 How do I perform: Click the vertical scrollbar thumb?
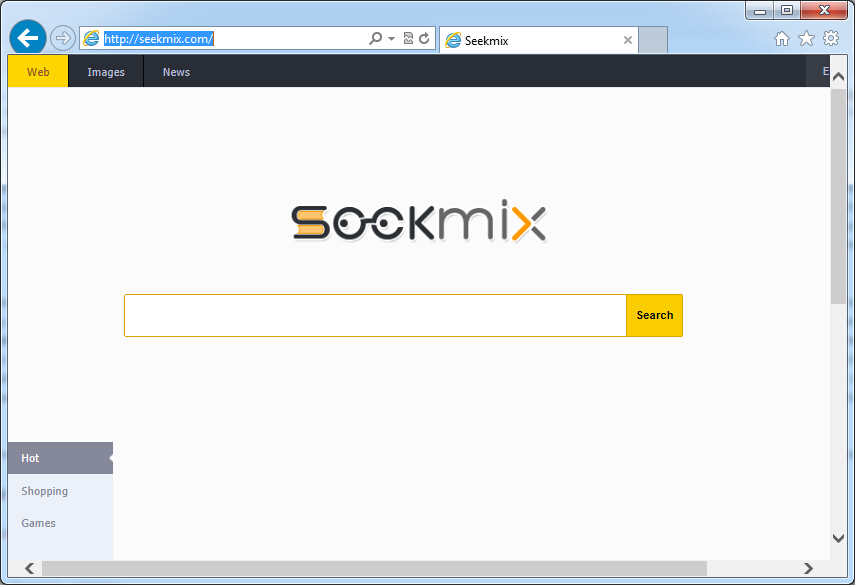click(x=838, y=195)
